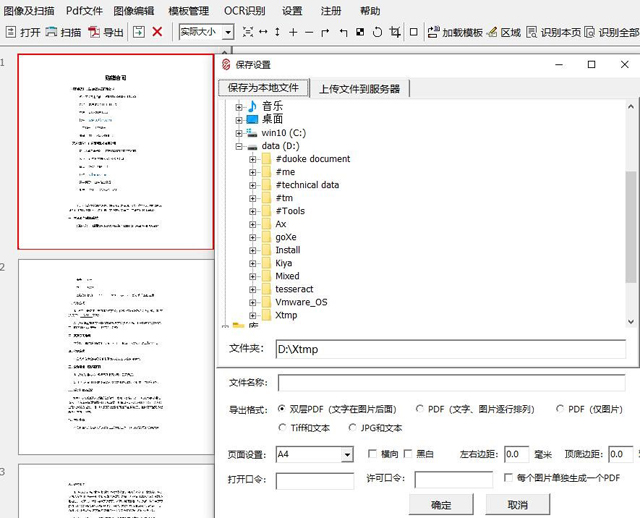Open the 帮助 help menu
The image size is (640, 518).
point(370,11)
